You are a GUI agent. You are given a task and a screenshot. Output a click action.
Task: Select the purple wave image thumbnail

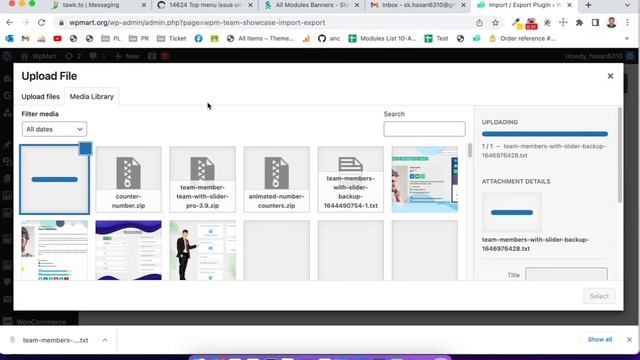(x=129, y=250)
